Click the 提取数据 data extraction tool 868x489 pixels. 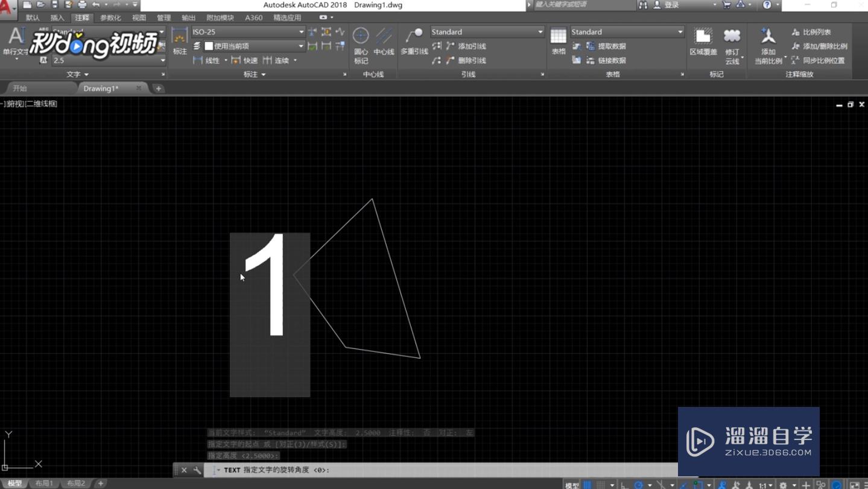pos(606,46)
